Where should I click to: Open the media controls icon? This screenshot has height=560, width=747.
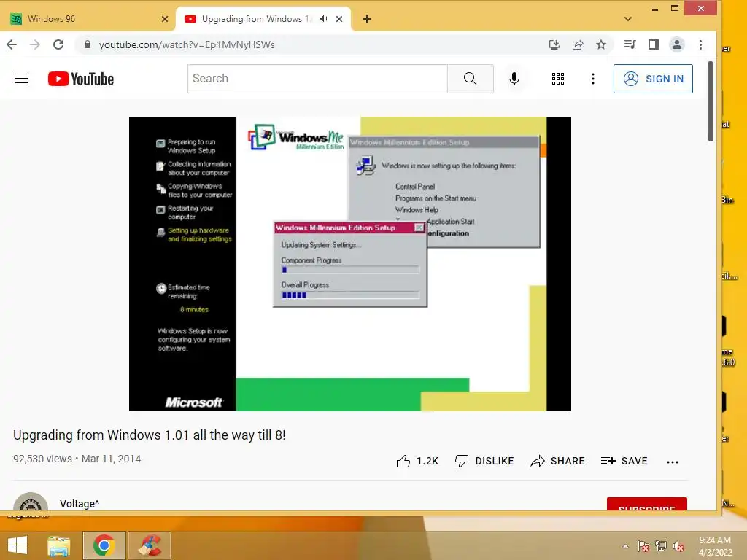coord(630,44)
